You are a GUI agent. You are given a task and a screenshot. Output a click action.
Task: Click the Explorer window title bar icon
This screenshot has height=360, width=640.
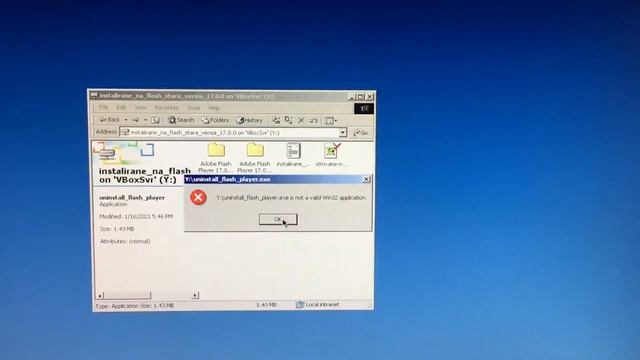tap(94, 96)
